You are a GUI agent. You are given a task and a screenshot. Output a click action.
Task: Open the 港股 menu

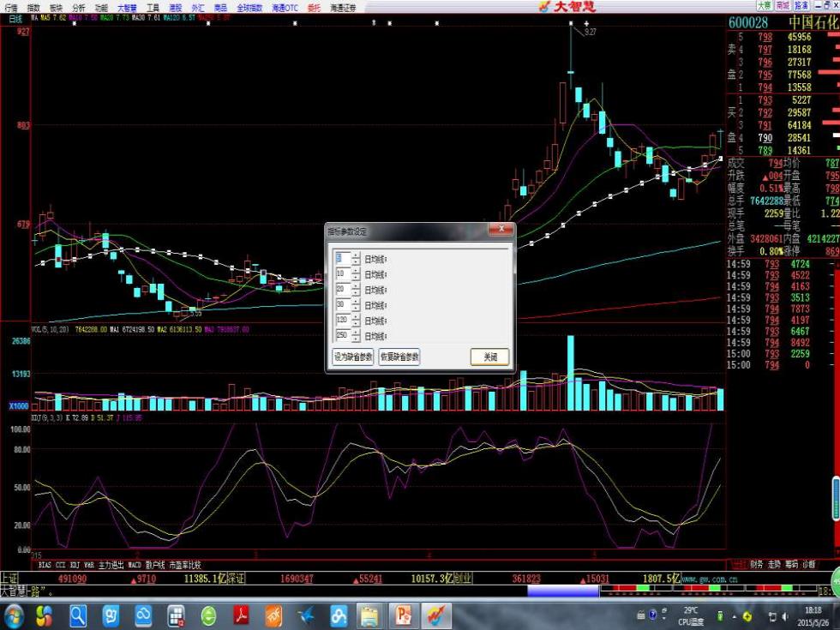click(175, 8)
